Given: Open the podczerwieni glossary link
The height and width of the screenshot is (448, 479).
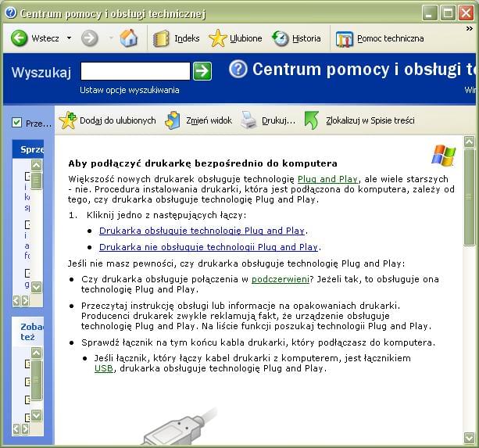Looking at the screenshot, I should [x=281, y=279].
